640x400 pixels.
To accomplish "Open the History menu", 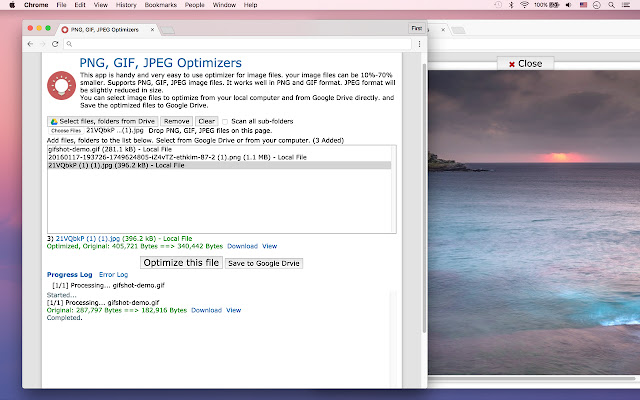I will (126, 5).
